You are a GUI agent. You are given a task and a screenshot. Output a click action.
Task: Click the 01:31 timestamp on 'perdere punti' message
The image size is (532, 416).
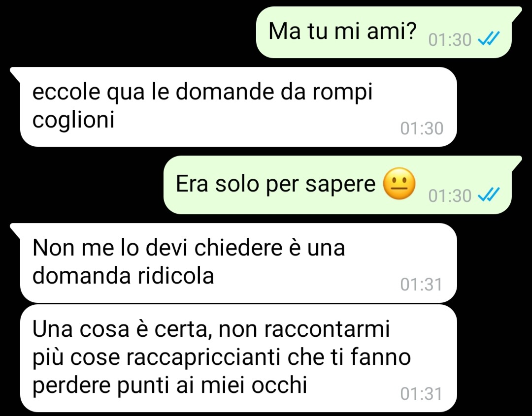(x=421, y=394)
